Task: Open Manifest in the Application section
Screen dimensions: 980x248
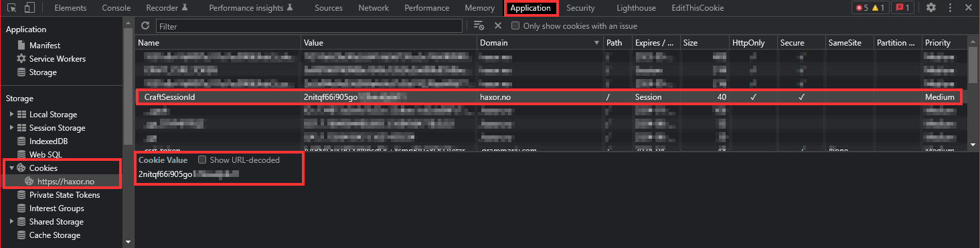Action: (45, 46)
